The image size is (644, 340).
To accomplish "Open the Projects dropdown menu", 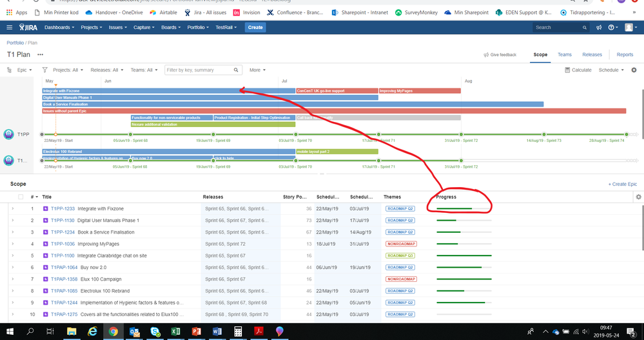I will point(92,28).
